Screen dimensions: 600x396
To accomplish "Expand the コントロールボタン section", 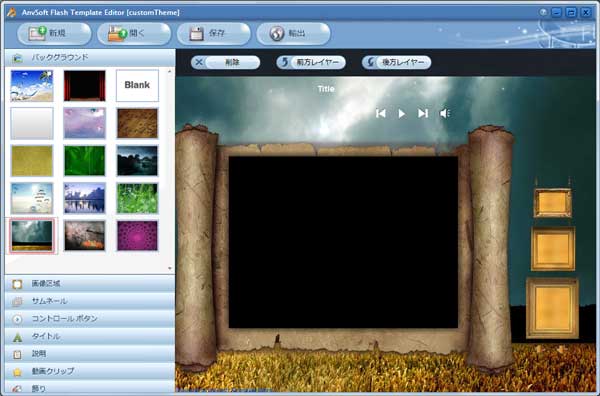I will pyautogui.click(x=90, y=318).
